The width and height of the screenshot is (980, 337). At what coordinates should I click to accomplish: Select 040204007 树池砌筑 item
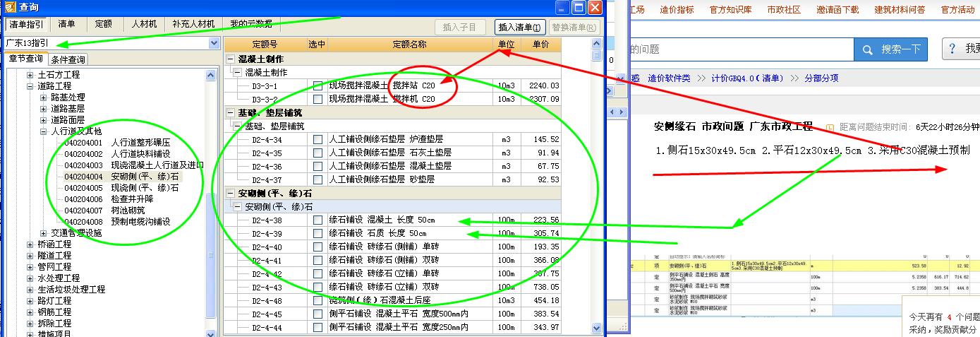104,211
